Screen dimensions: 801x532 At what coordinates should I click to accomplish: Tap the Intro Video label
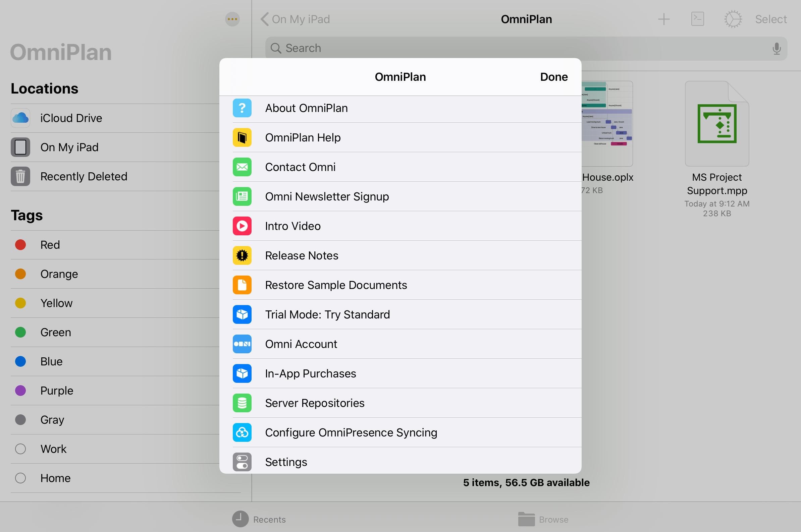pos(293,226)
